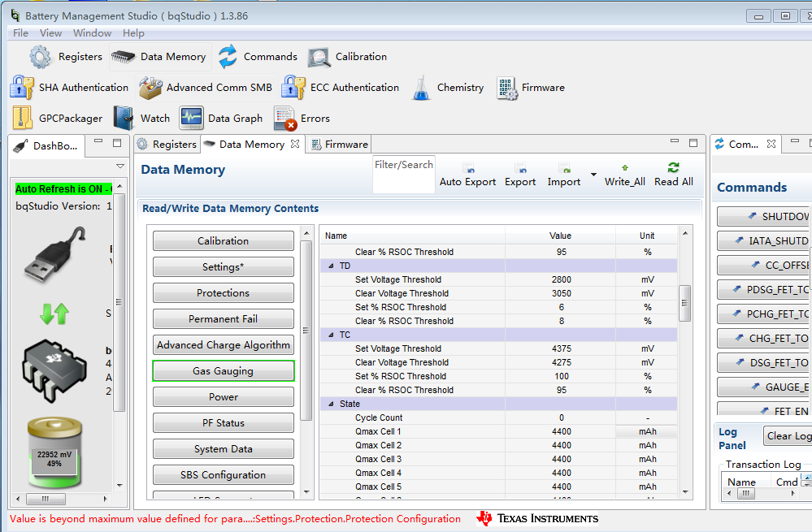This screenshot has height=532, width=812.
Task: Open the Calibration data memory category
Action: [224, 241]
